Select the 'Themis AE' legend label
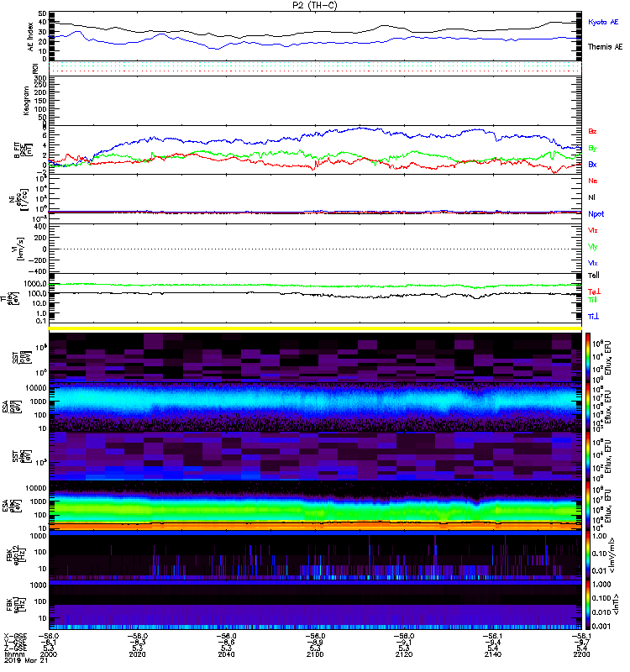The width and height of the screenshot is (630, 672). pyautogui.click(x=605, y=47)
